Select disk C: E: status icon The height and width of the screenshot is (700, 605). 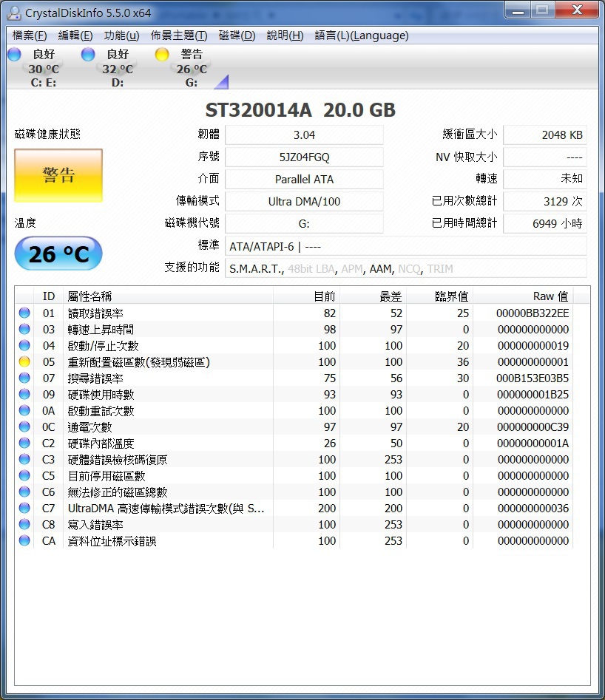[14, 55]
